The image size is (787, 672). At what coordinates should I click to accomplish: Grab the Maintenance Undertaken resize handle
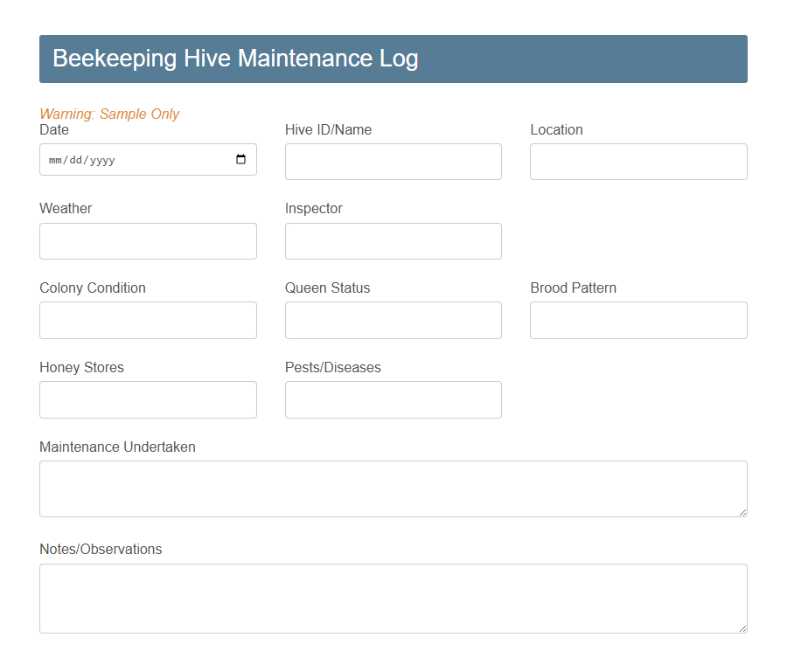[742, 512]
